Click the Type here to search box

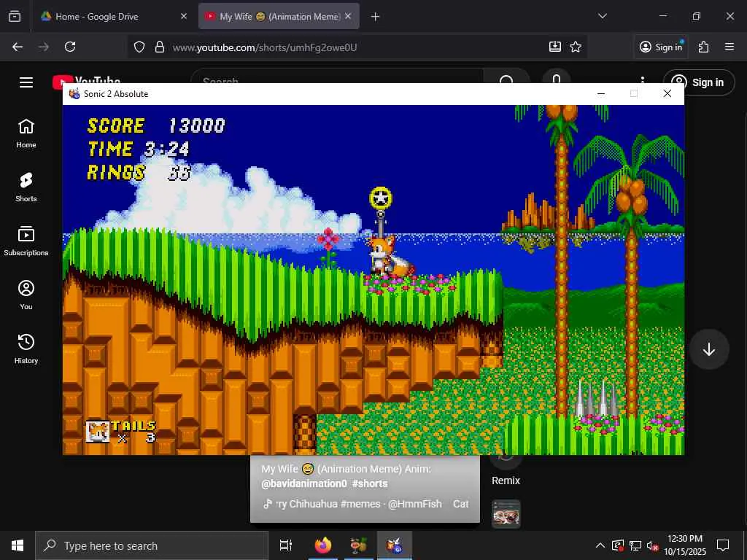[x=152, y=545]
